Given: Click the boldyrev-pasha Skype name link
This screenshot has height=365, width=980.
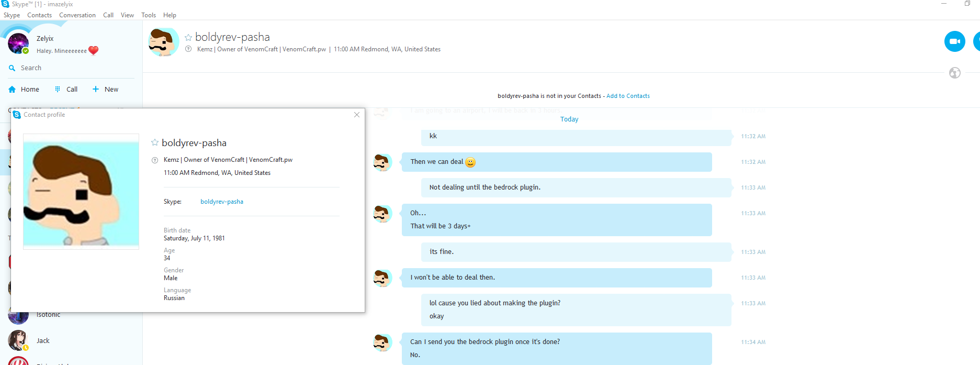Looking at the screenshot, I should (x=222, y=202).
